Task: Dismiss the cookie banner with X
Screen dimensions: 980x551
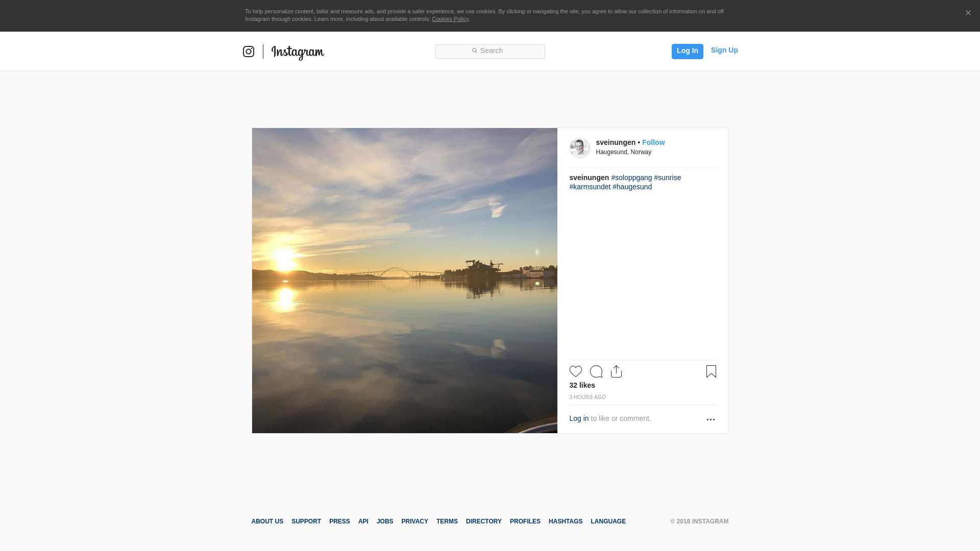Action: [968, 13]
